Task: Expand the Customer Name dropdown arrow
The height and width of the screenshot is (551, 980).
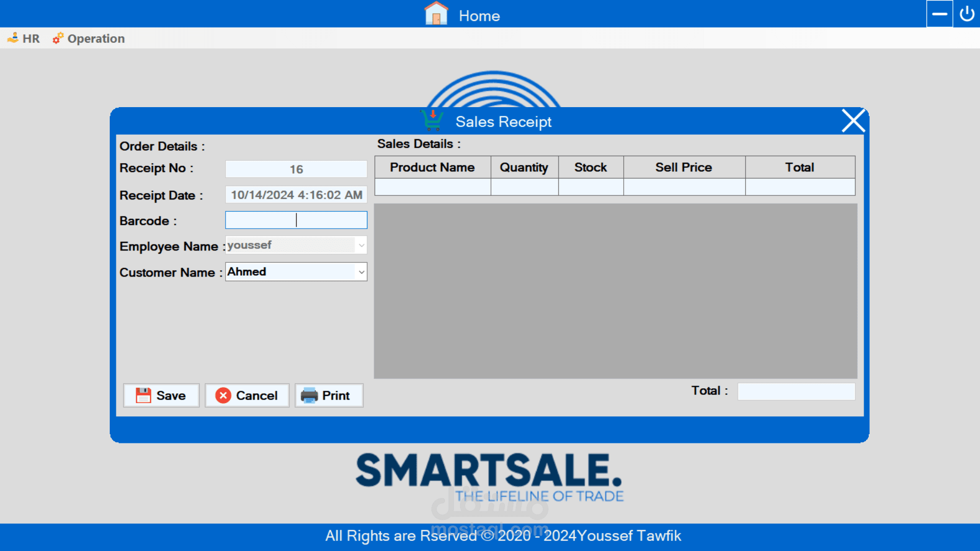Action: pyautogui.click(x=361, y=272)
